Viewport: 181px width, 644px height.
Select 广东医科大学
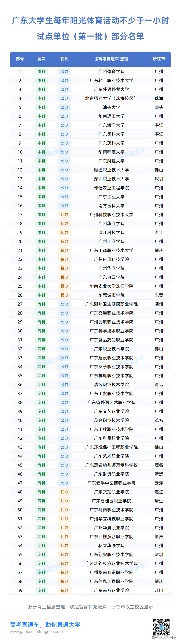point(111,134)
